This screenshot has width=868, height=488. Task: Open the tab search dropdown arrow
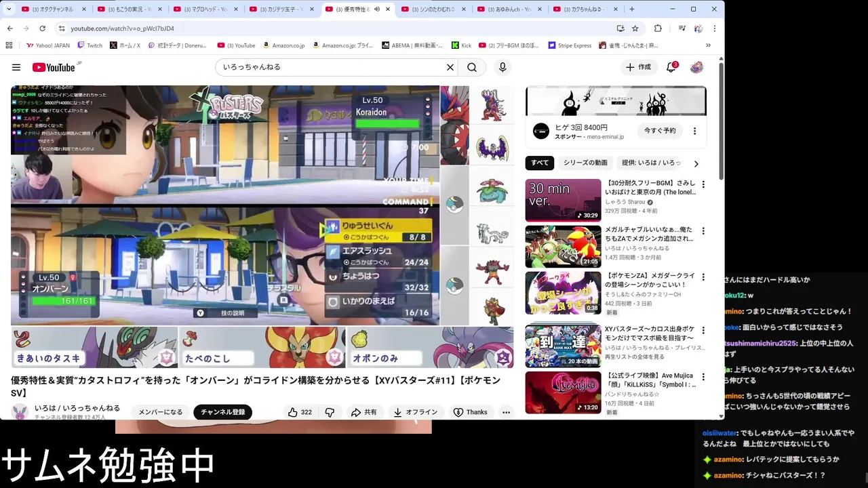pos(9,9)
